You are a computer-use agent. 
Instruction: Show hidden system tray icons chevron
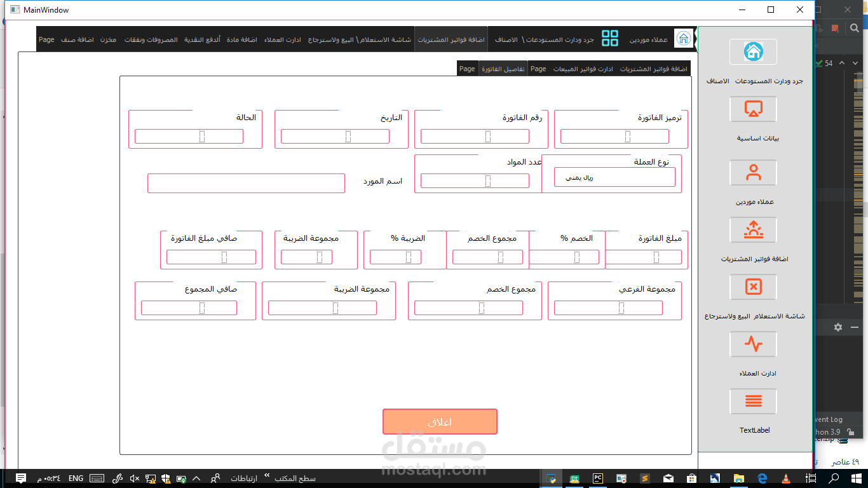pyautogui.click(x=196, y=478)
